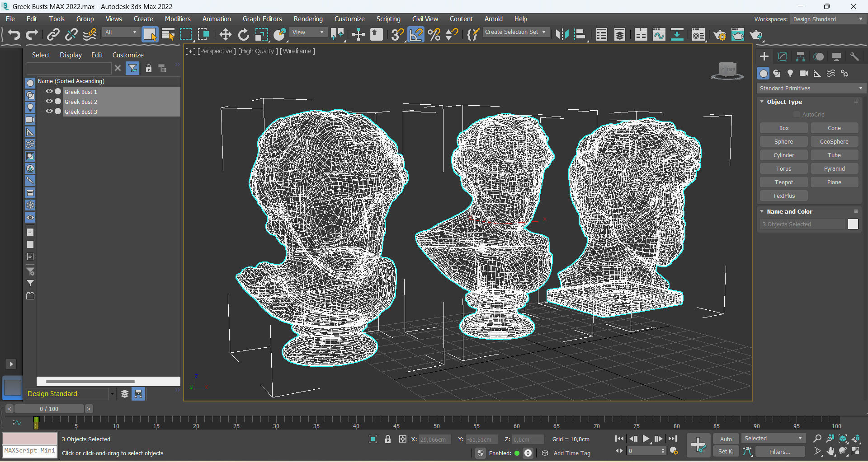The height and width of the screenshot is (462, 868).
Task: Open the key filter Selected dropdown
Action: click(773, 439)
